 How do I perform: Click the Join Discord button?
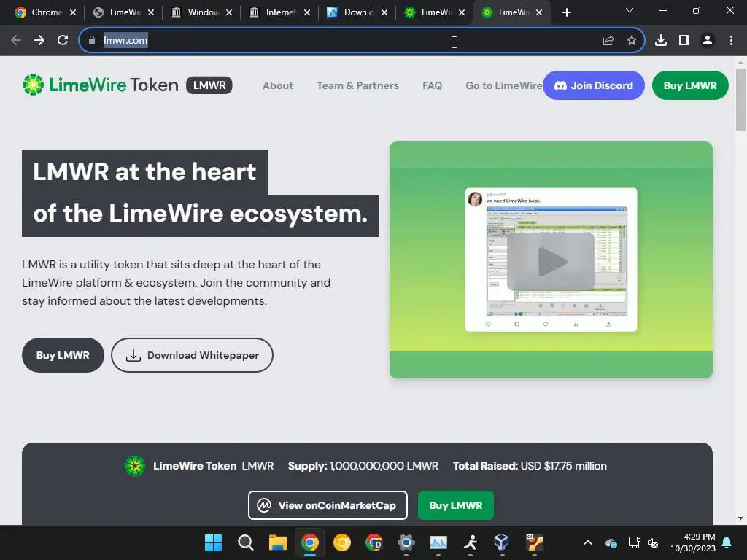tap(594, 86)
